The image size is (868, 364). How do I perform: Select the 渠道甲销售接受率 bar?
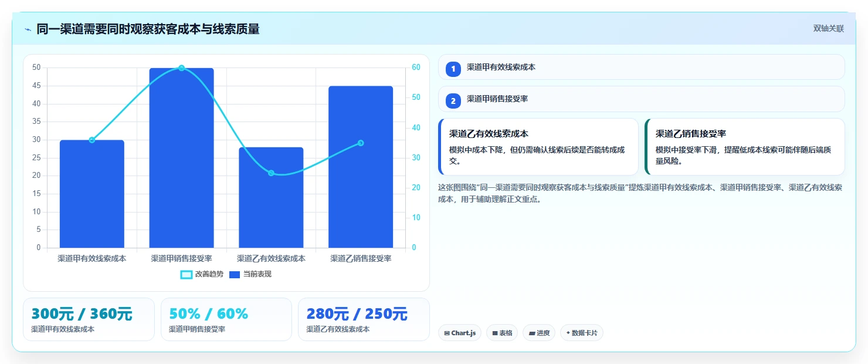(181, 158)
